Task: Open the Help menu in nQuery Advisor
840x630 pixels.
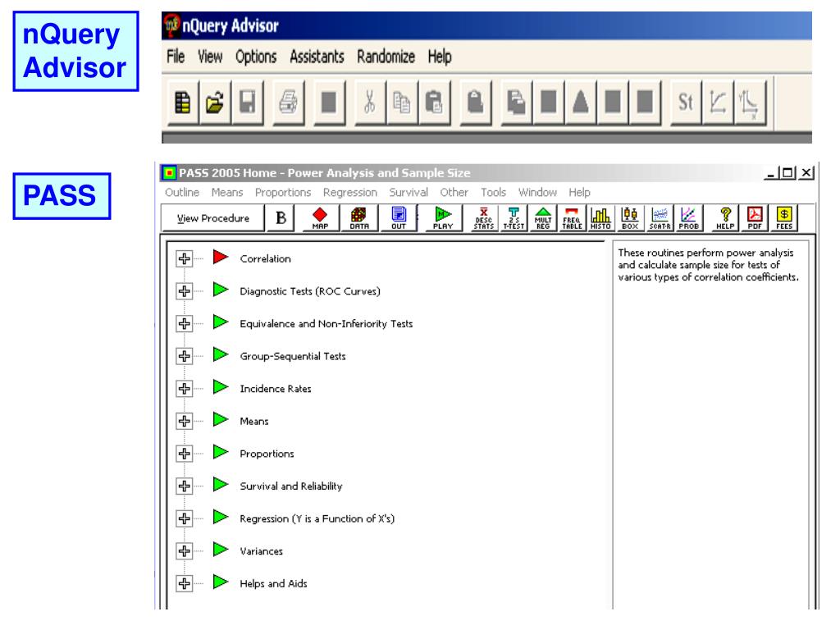Action: click(440, 57)
